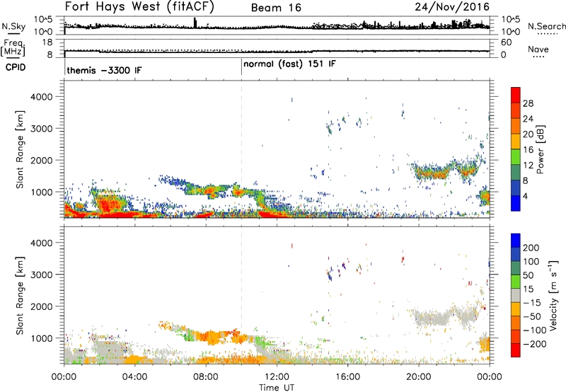
Task: Click the '28' power colorbar value
Action: pyautogui.click(x=528, y=103)
